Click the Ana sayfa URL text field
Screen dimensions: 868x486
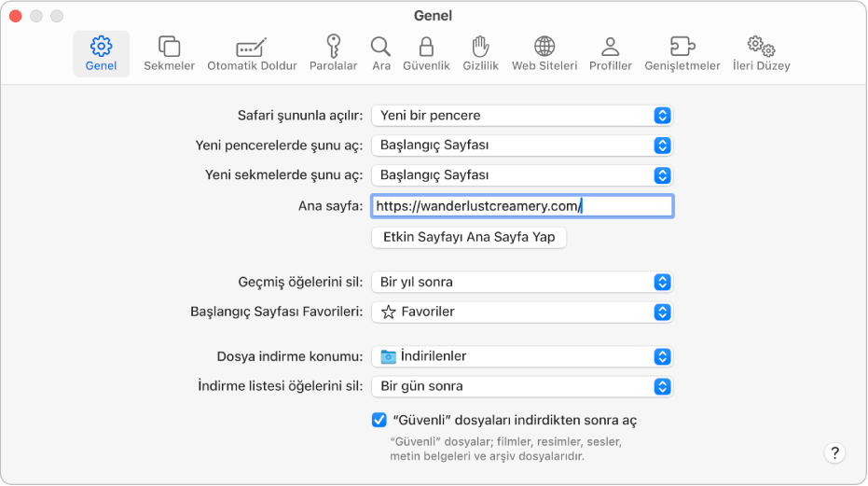[521, 205]
